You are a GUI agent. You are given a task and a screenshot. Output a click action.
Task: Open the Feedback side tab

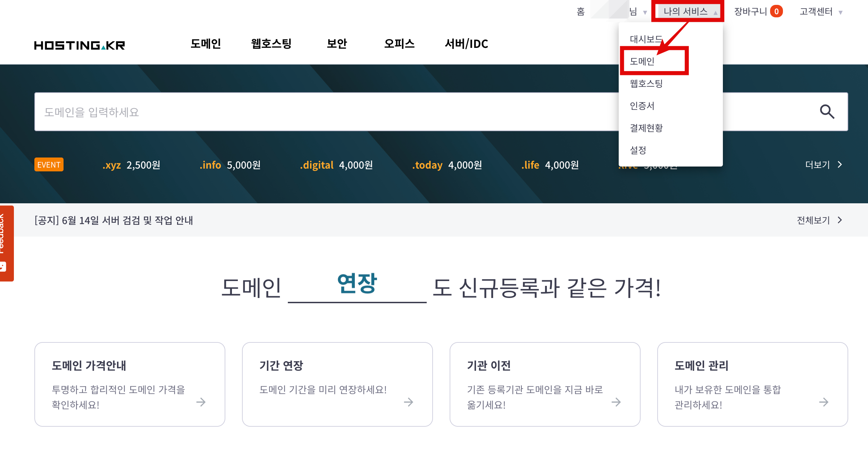[x=6, y=243]
